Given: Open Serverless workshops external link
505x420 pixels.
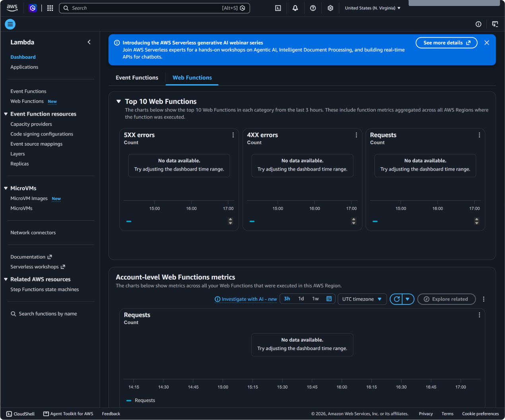Looking at the screenshot, I should 38,267.
